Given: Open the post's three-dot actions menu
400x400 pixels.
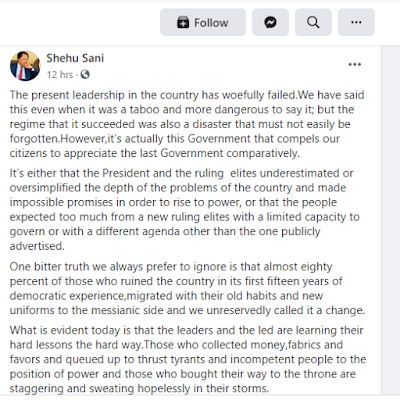Looking at the screenshot, I should point(355,64).
